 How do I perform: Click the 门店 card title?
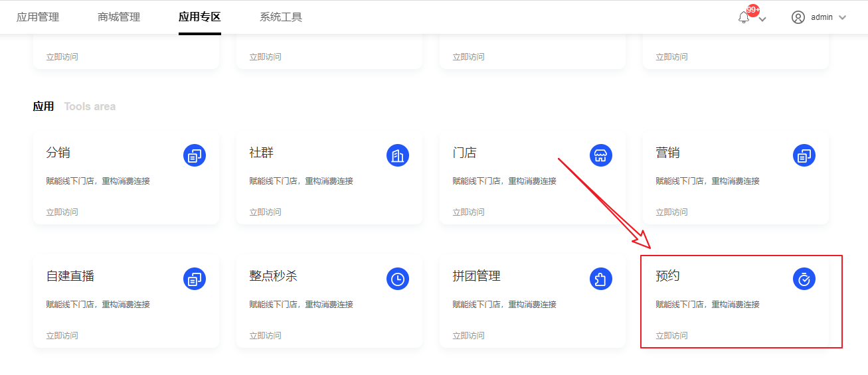tap(465, 153)
